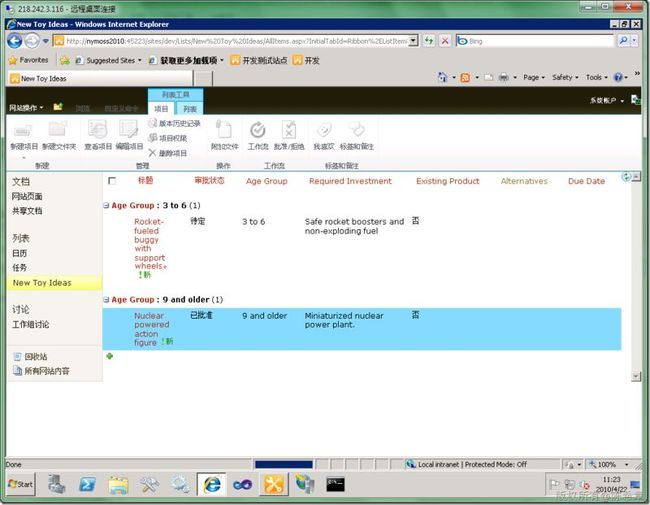Open the 回收站 recycle bin link

tap(36, 357)
